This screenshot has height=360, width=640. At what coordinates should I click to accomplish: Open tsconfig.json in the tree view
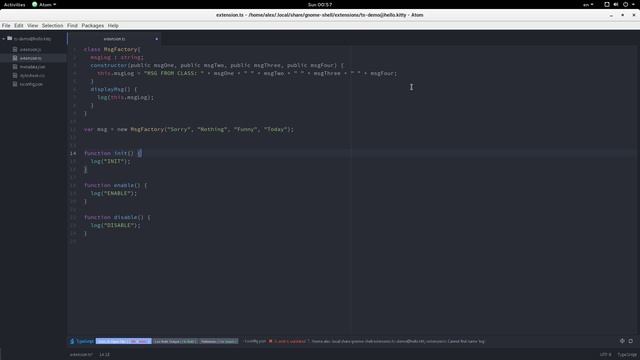[x=31, y=84]
